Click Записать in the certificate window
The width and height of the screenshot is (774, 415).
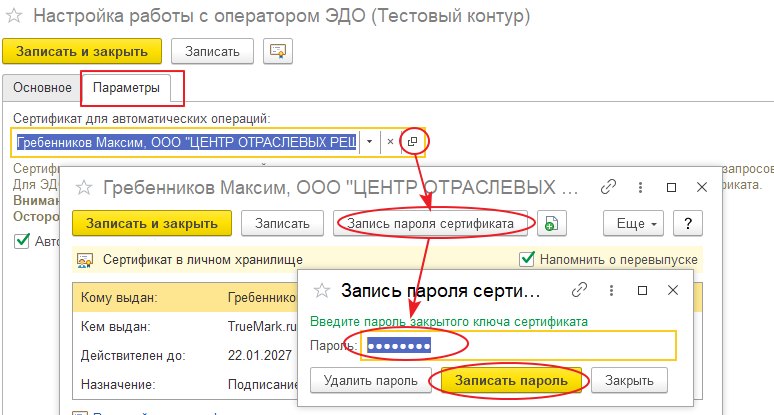pos(282,224)
